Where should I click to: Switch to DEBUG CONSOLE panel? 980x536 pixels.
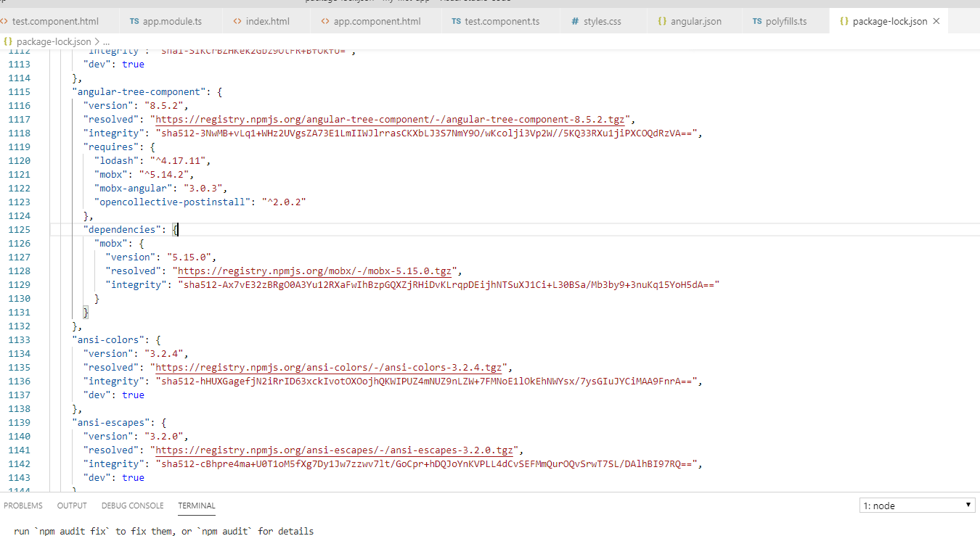132,506
